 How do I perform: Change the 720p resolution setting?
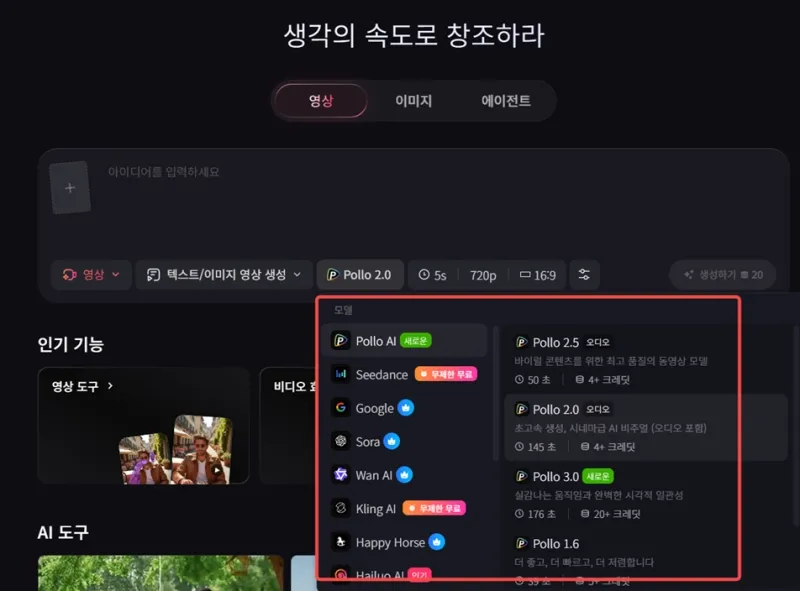pos(483,276)
